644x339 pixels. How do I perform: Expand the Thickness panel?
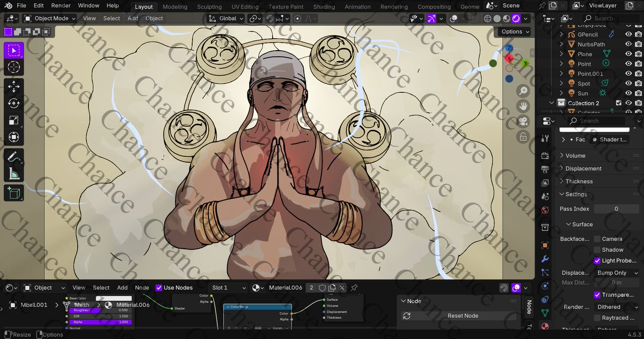tap(579, 182)
